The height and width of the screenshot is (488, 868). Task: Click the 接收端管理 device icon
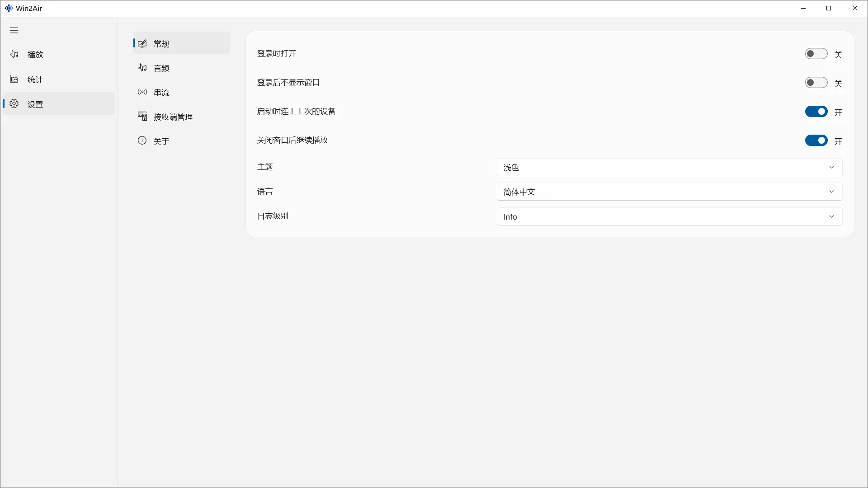[x=142, y=116]
